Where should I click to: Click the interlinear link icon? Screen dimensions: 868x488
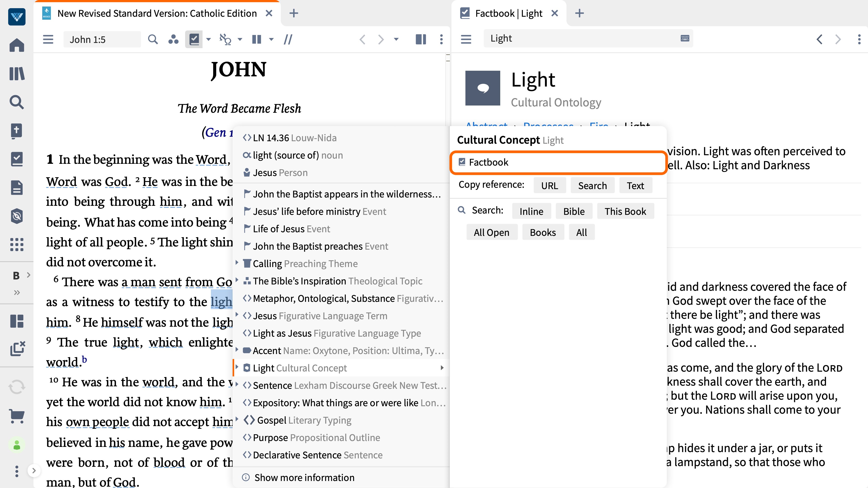[225, 39]
